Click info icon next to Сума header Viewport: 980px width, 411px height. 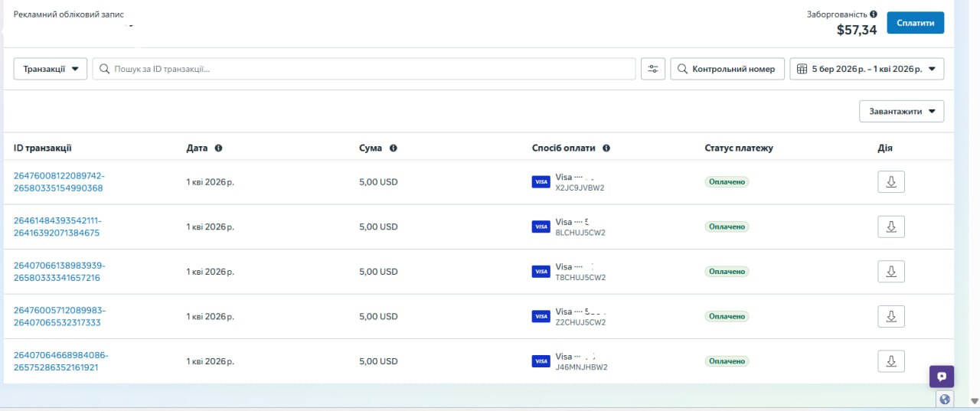393,148
